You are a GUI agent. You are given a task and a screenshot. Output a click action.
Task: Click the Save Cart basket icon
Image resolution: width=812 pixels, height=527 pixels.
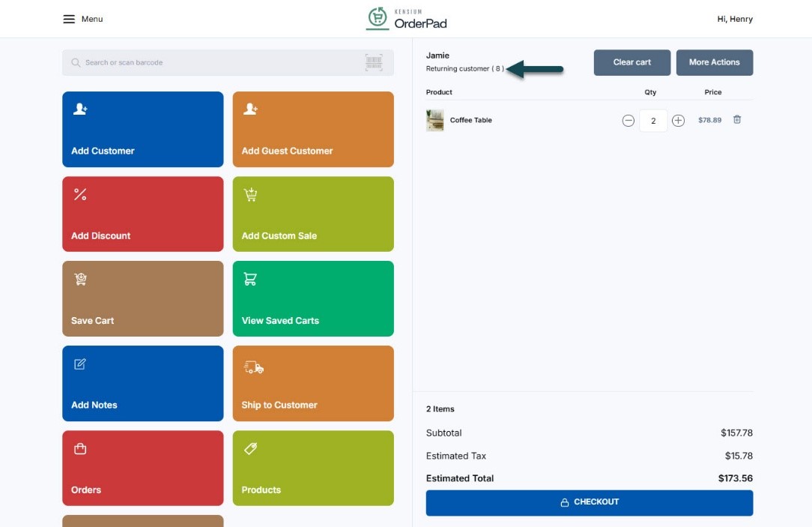click(x=80, y=280)
